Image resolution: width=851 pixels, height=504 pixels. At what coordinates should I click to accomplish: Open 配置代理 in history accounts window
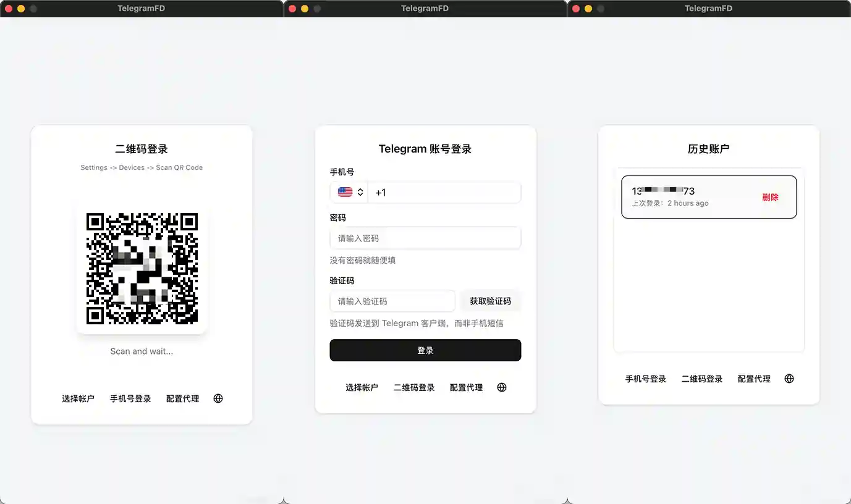pyautogui.click(x=754, y=379)
